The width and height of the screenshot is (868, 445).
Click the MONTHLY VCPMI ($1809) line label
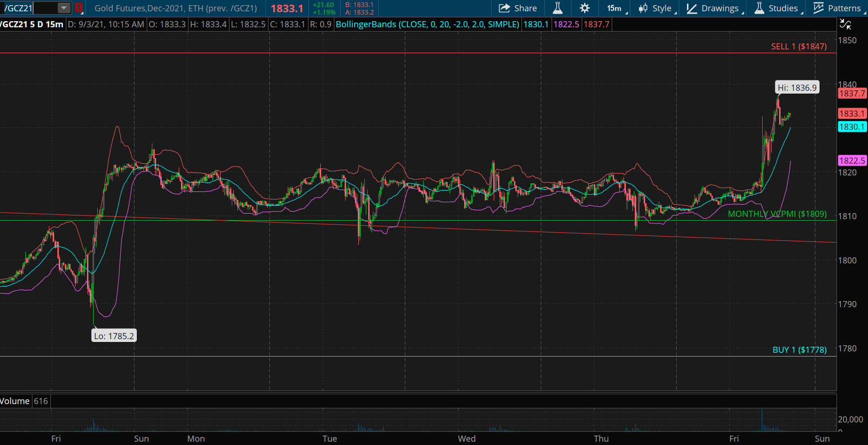click(777, 214)
